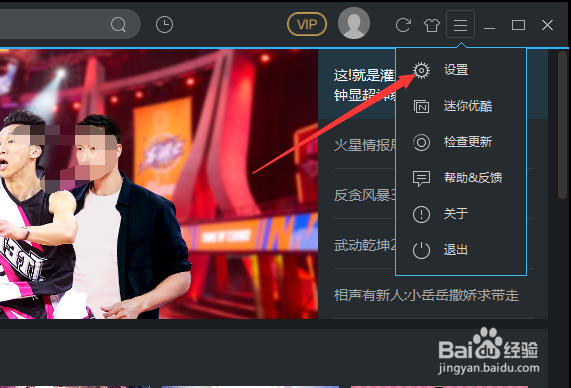The height and width of the screenshot is (388, 571).
Task: Choose 检查更新 from the menu
Action: 468,142
